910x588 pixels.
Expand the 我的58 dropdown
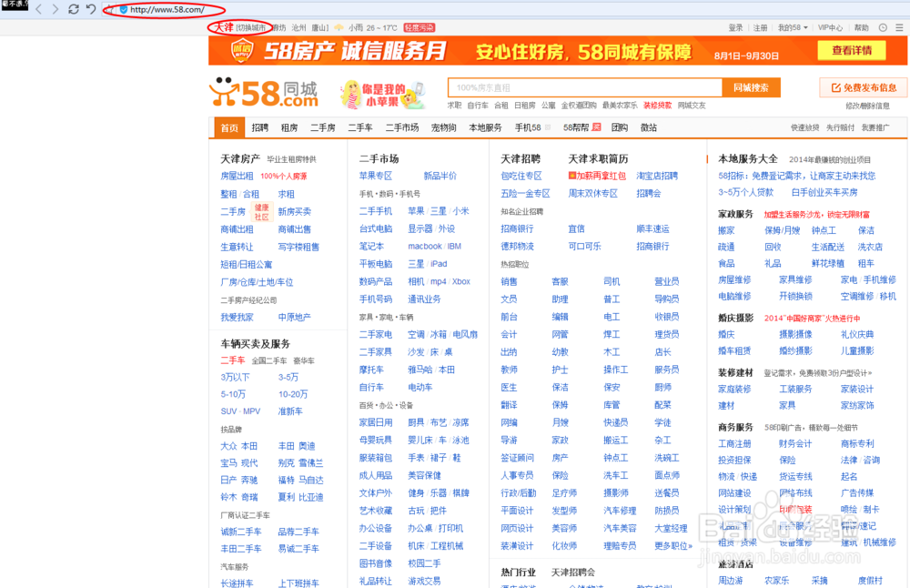(793, 28)
